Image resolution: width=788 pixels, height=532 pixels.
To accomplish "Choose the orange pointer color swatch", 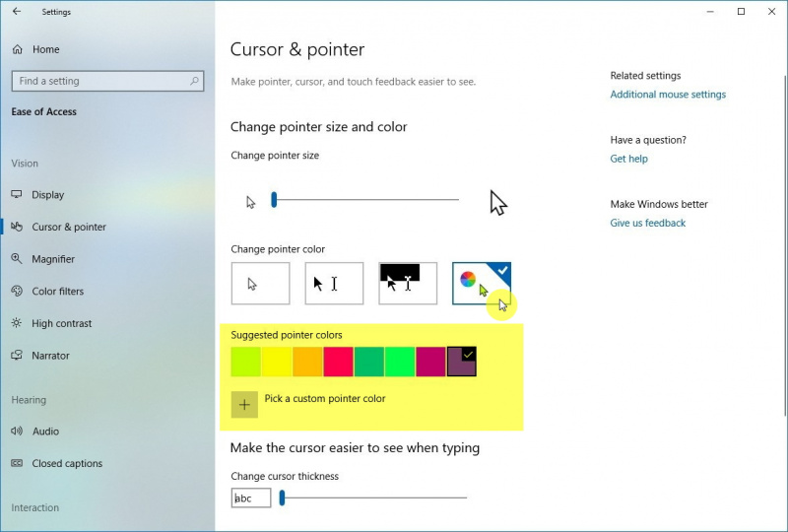I will tap(307, 362).
